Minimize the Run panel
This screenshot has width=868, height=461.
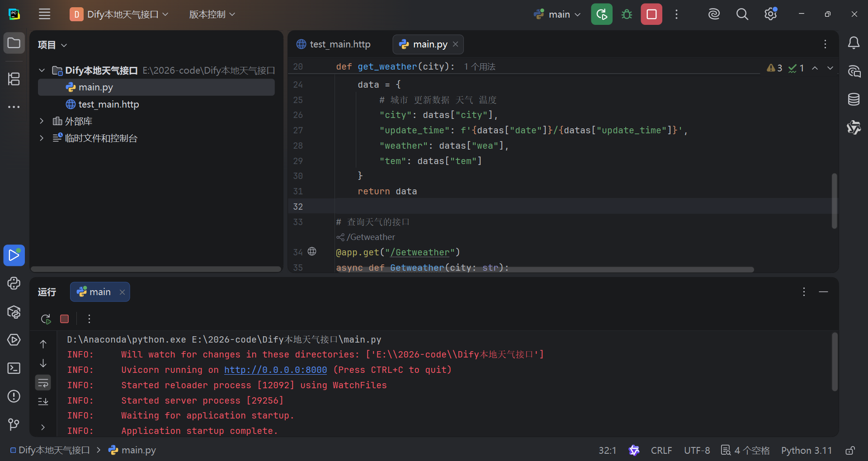(x=824, y=292)
